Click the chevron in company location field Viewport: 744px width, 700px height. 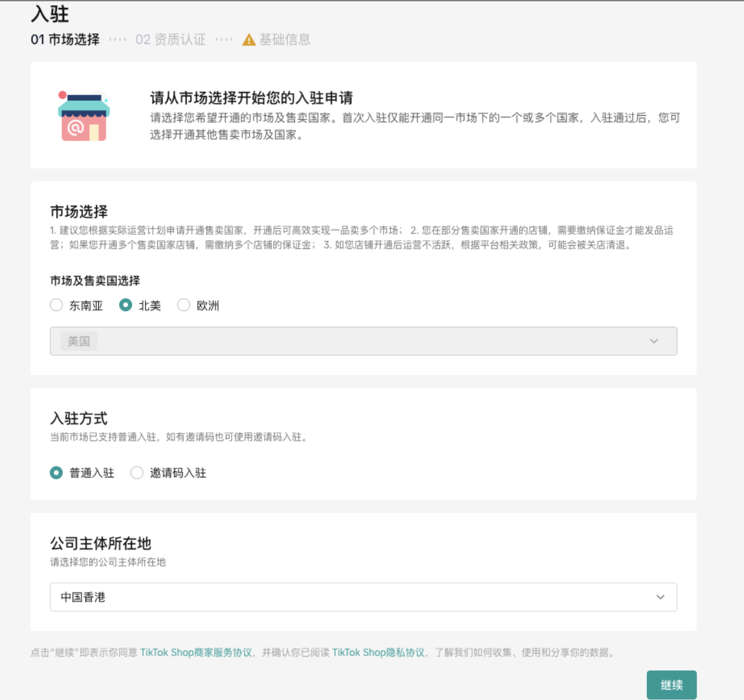click(660, 597)
